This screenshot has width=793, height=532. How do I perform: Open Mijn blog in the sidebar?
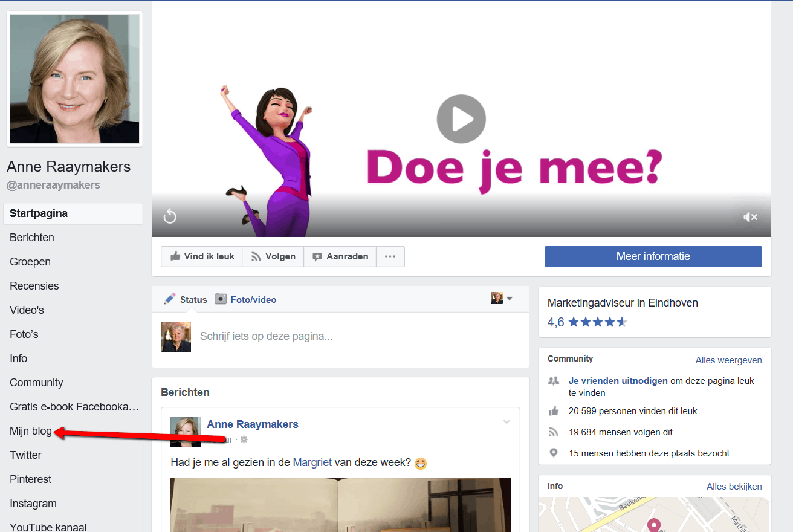coord(31,431)
